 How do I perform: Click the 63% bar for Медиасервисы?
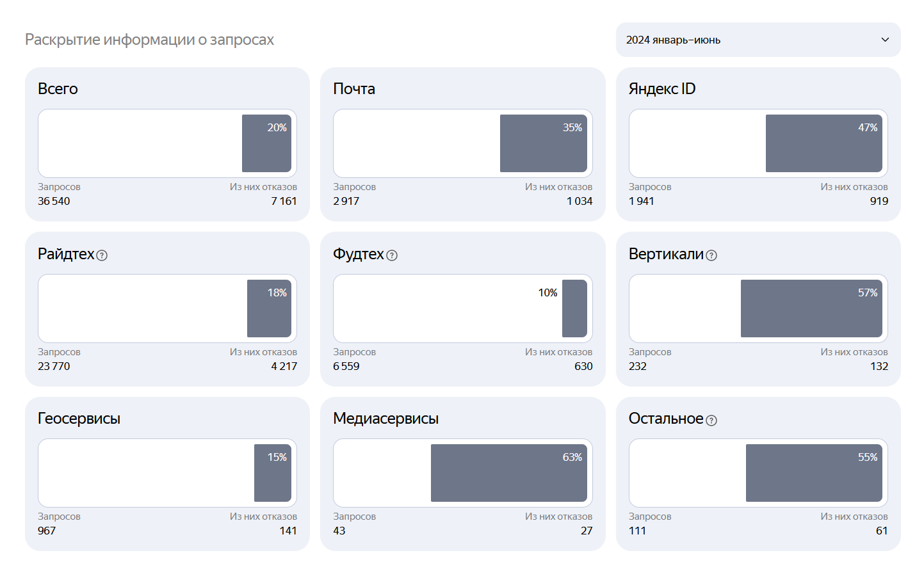click(508, 473)
